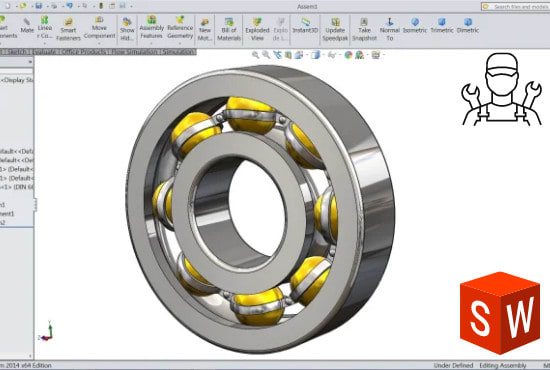Click Apply Scene icon
This screenshot has width=550, height=370.
tap(359, 55)
